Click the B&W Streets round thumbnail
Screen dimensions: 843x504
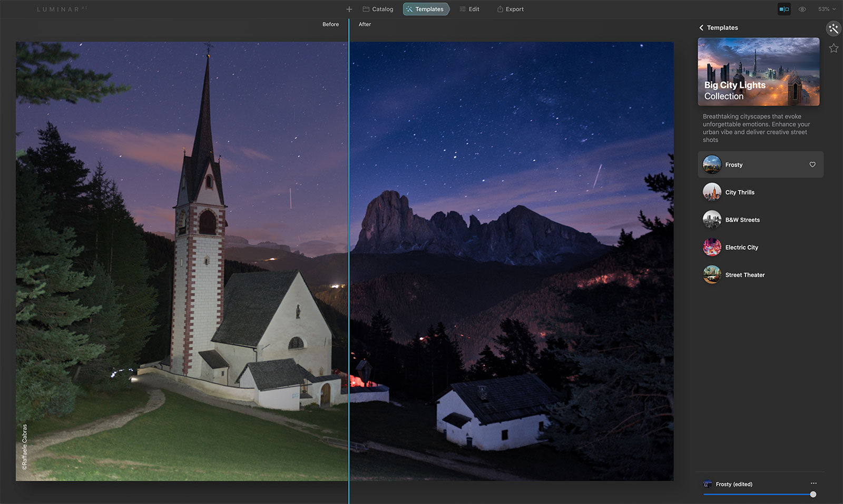(712, 220)
